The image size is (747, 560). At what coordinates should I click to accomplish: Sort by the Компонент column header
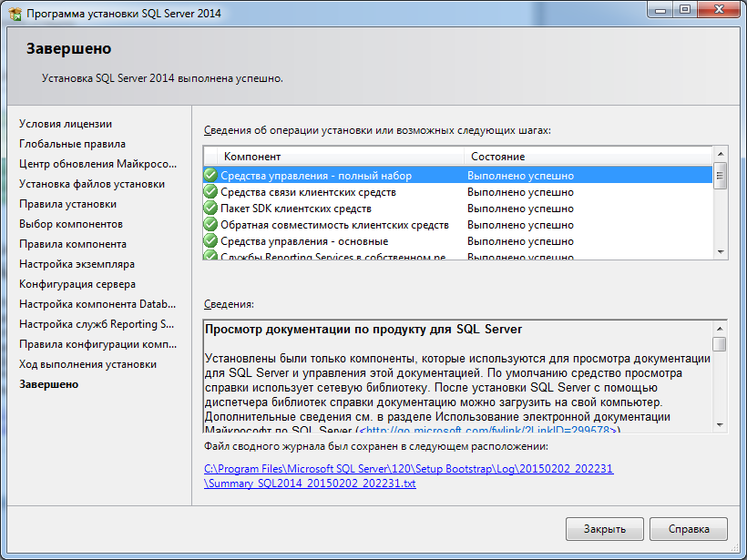[x=333, y=157]
